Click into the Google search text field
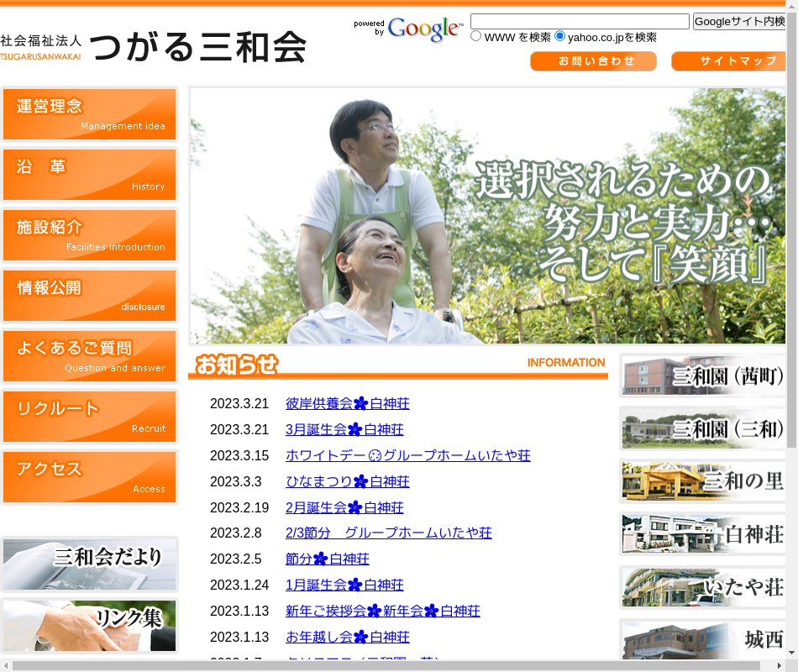Viewport: 798px width, 672px height. [580, 21]
